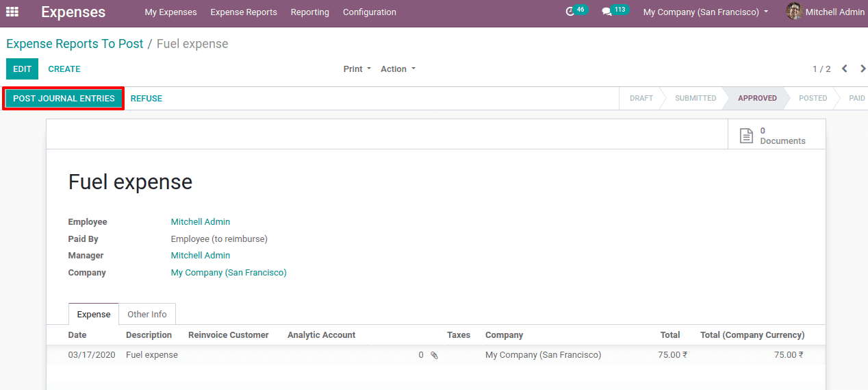Click the Paid status stage
This screenshot has width=868, height=390.
[856, 99]
